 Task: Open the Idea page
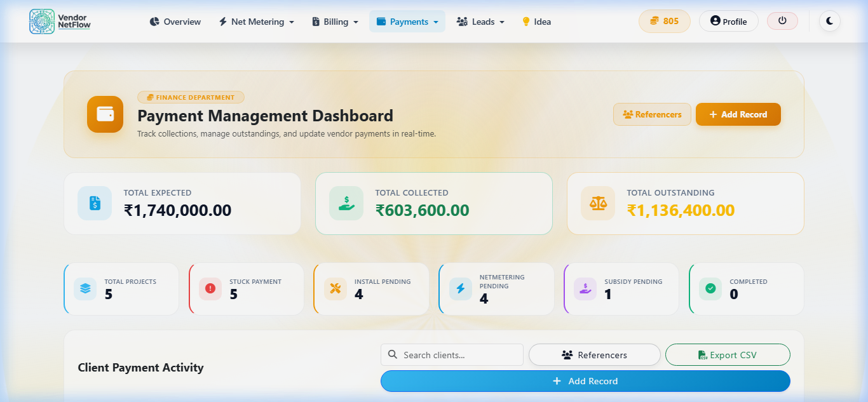536,22
